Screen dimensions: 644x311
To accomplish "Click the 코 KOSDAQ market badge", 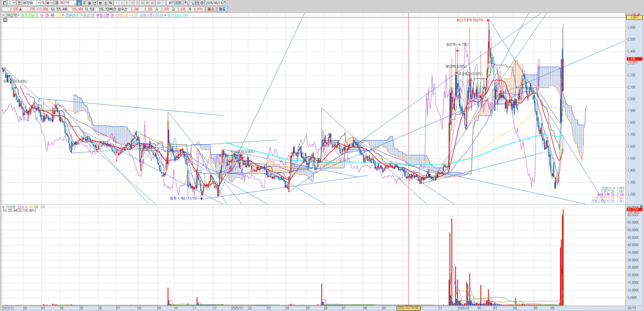I will point(57,3).
